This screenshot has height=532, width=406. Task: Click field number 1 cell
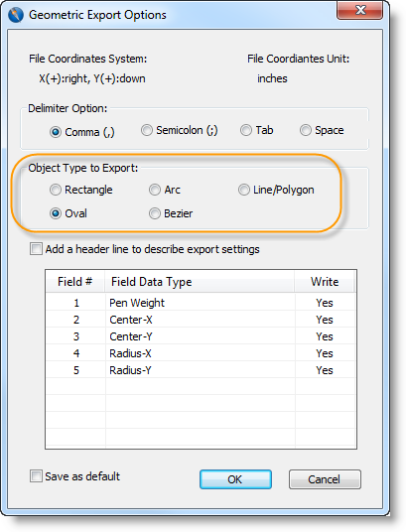pyautogui.click(x=76, y=303)
